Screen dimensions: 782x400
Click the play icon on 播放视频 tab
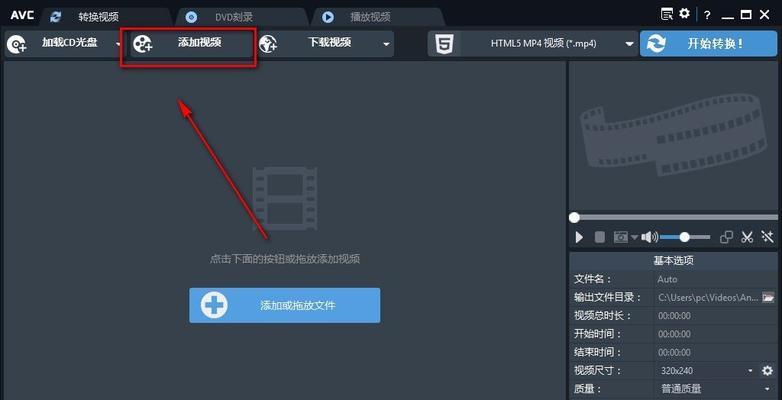328,17
